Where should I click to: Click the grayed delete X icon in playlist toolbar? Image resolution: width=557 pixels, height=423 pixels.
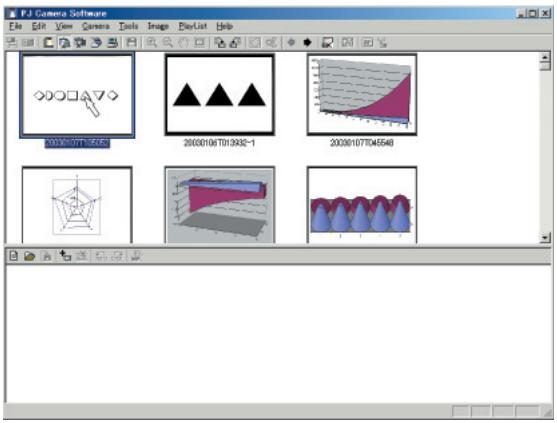point(82,256)
